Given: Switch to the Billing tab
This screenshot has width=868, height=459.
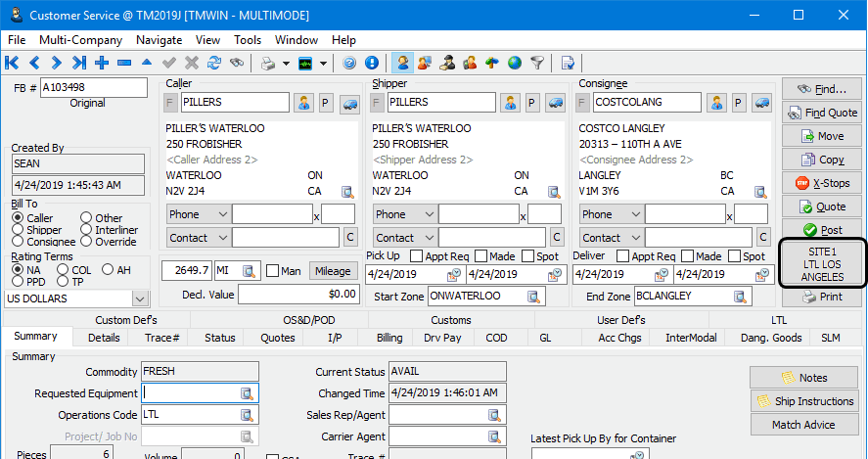Looking at the screenshot, I should [389, 338].
